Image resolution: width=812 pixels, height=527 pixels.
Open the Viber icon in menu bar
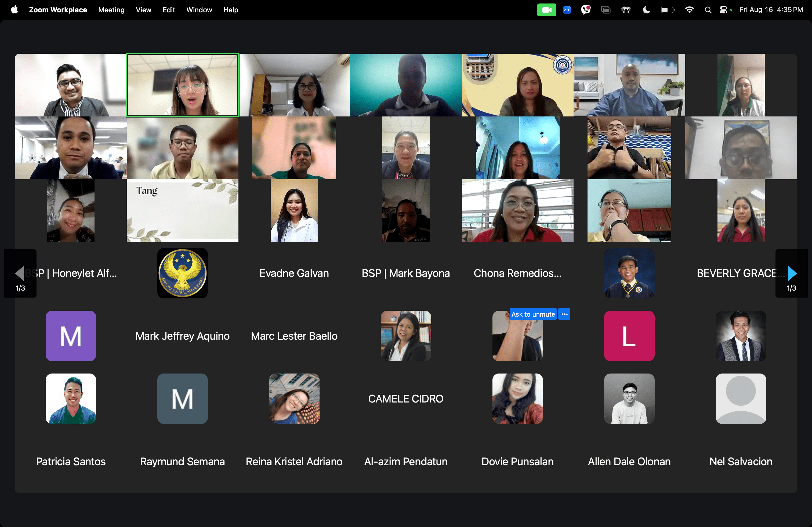[x=586, y=10]
